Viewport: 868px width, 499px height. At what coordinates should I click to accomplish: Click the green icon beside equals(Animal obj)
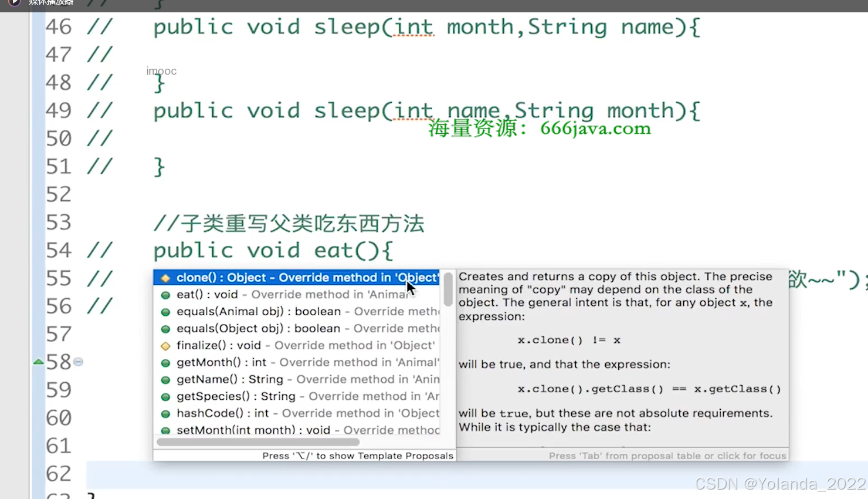click(x=165, y=312)
